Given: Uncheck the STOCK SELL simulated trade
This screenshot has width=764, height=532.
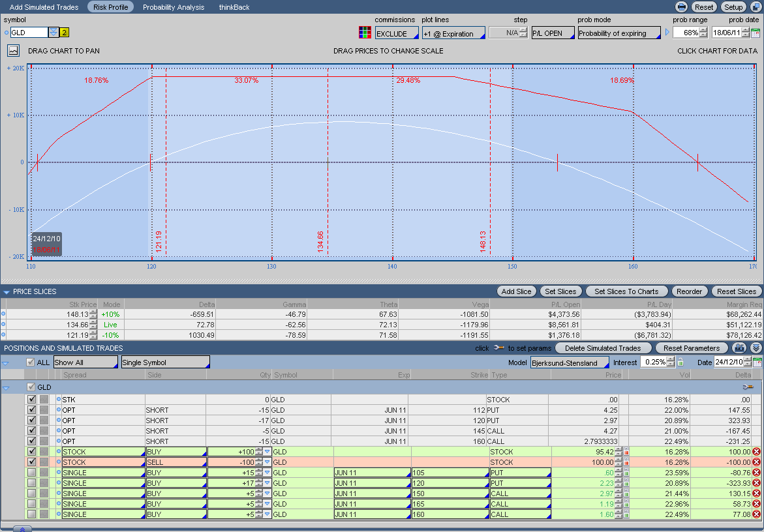Looking at the screenshot, I should click(x=31, y=462).
